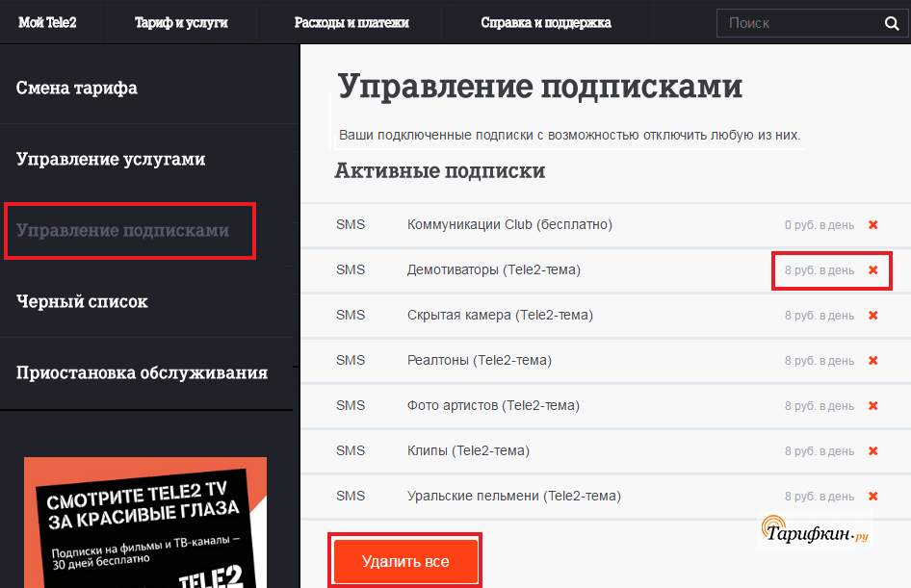This screenshot has height=588, width=911.
Task: Go to Смена тарифа section
Action: [x=77, y=88]
